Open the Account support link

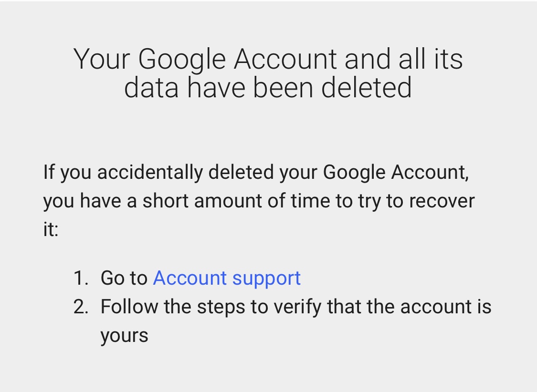[227, 278]
